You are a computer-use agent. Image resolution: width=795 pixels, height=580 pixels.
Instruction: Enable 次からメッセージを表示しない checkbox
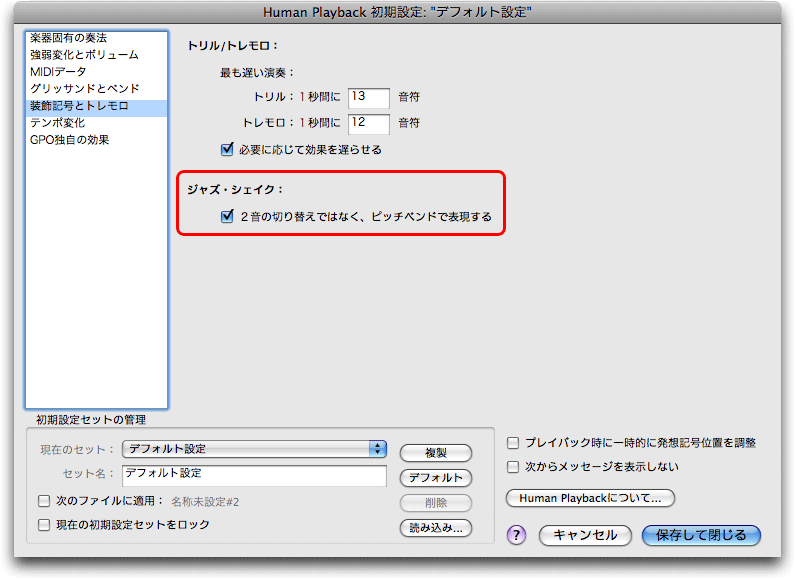(x=513, y=467)
